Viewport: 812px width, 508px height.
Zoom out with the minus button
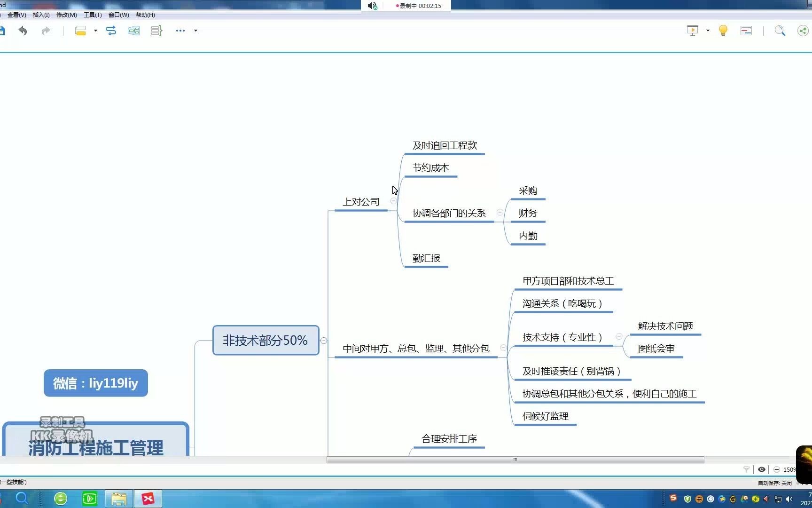pos(777,469)
